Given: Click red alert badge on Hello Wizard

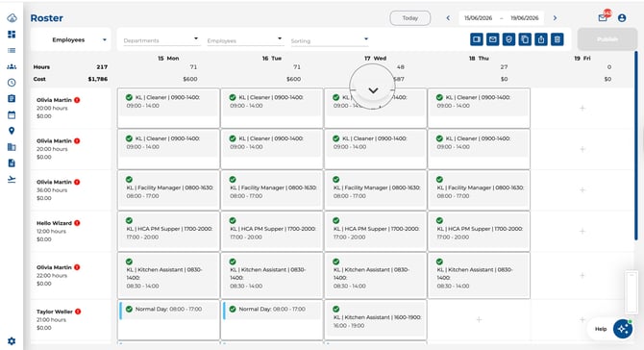Looking at the screenshot, I should [77, 223].
